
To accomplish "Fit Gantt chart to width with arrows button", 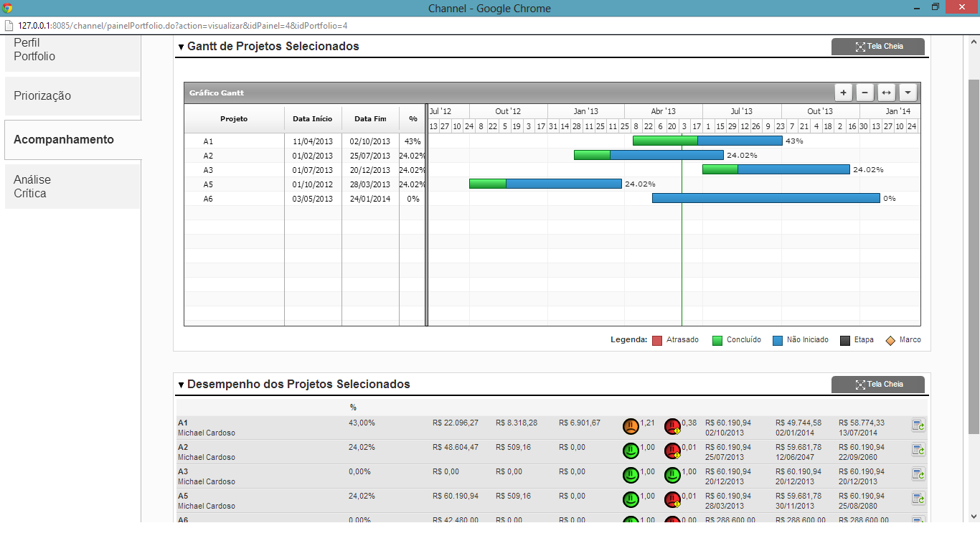I will (887, 93).
